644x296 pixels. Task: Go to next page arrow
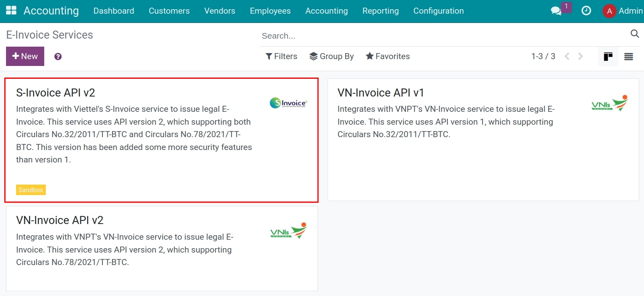coord(580,56)
